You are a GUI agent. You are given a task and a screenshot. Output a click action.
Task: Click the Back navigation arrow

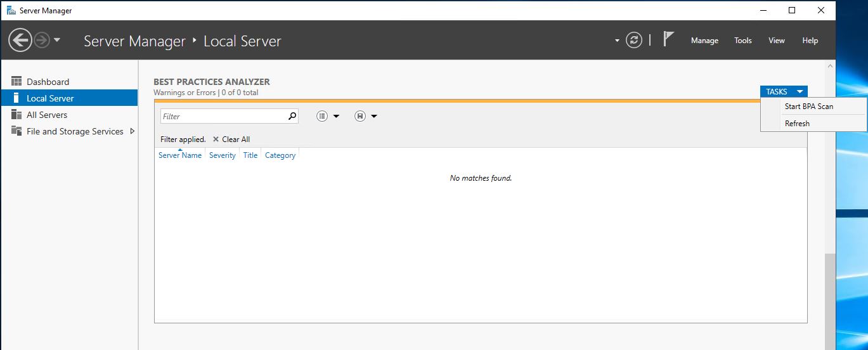pyautogui.click(x=20, y=41)
